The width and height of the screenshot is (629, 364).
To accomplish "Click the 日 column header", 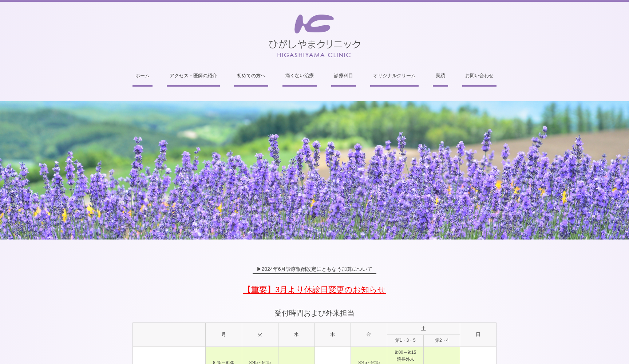I will [x=478, y=335].
